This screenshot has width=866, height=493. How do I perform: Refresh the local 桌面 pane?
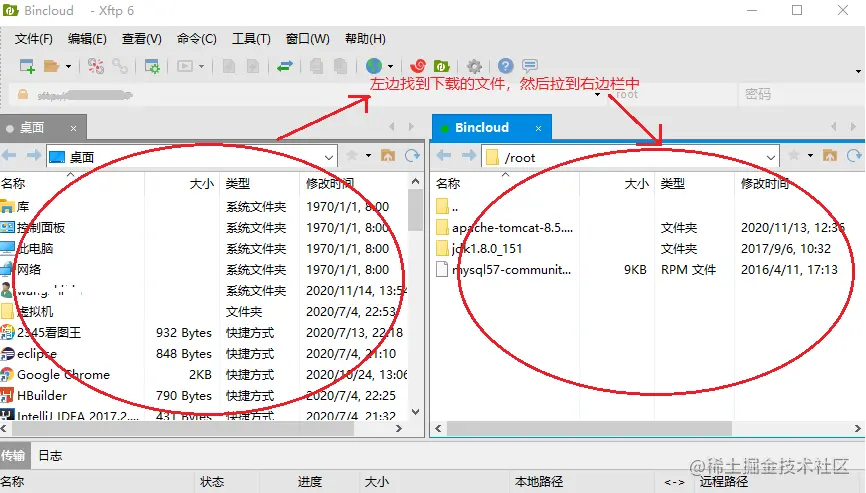click(x=412, y=156)
